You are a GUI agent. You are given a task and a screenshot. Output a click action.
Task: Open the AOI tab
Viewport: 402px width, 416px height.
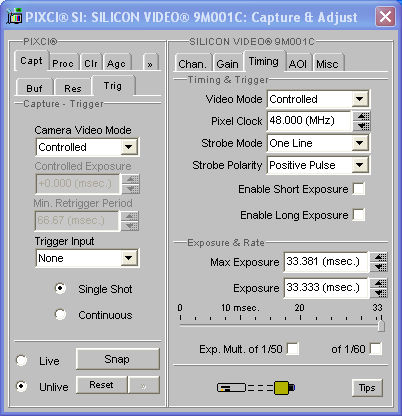point(298,63)
